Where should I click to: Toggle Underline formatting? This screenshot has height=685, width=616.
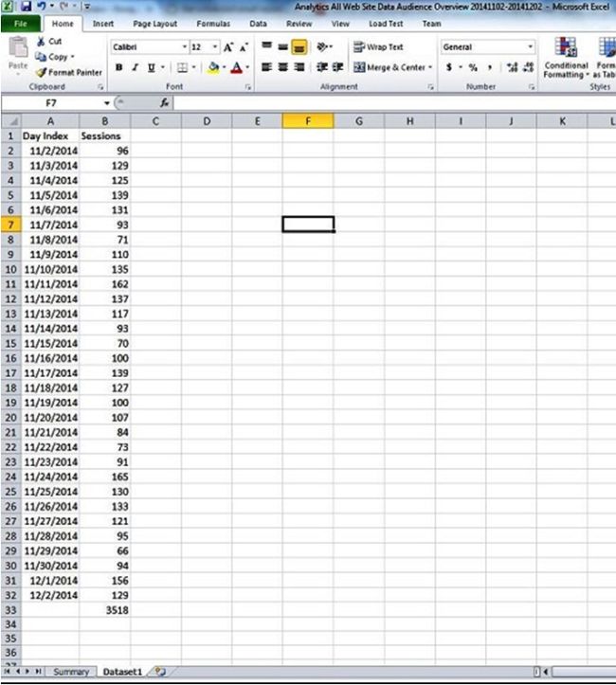tap(152, 67)
